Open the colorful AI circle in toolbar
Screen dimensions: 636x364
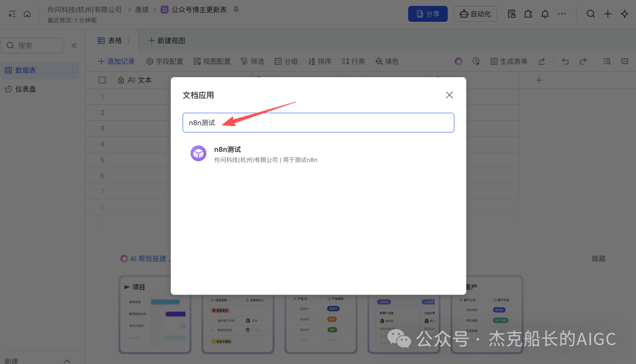click(458, 61)
